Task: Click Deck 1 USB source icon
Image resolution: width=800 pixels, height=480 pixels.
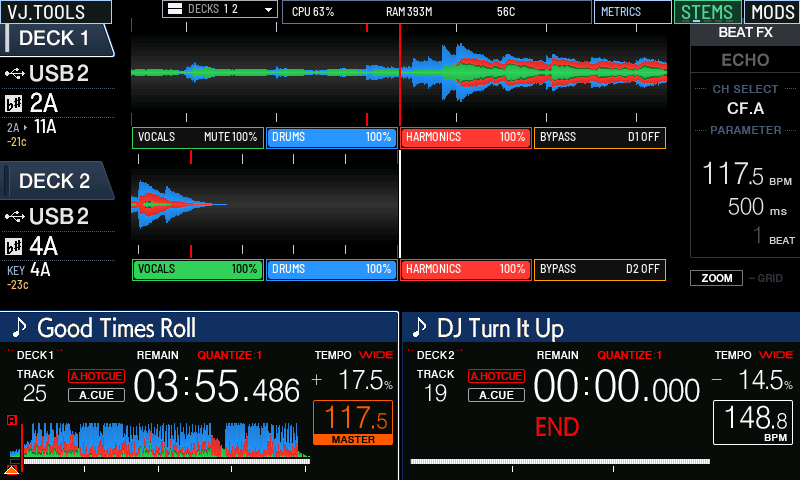Action: tap(15, 74)
